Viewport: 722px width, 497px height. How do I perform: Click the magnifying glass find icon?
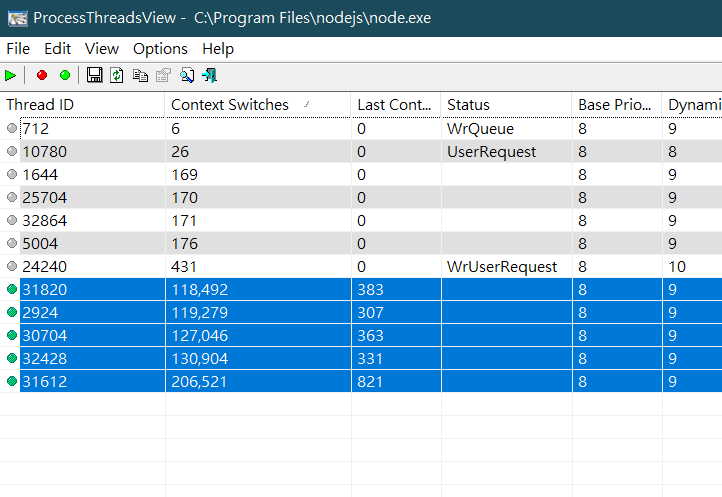pyautogui.click(x=186, y=75)
